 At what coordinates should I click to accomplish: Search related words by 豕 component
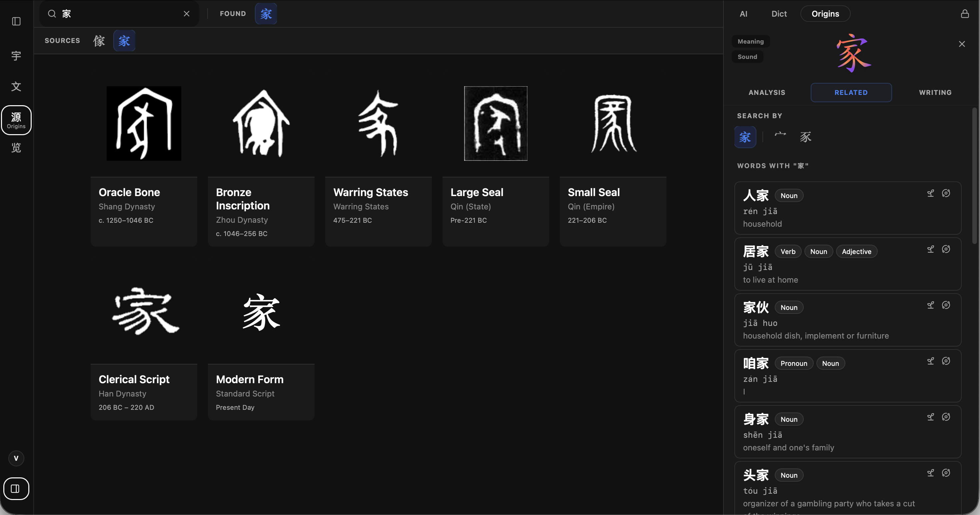pyautogui.click(x=805, y=137)
